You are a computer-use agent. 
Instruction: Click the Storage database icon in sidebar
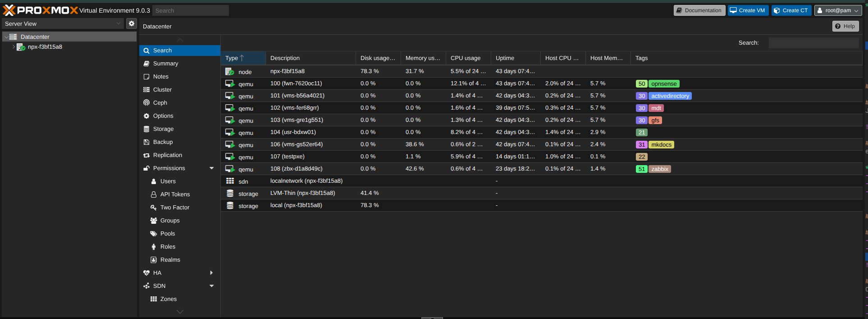pyautogui.click(x=146, y=129)
